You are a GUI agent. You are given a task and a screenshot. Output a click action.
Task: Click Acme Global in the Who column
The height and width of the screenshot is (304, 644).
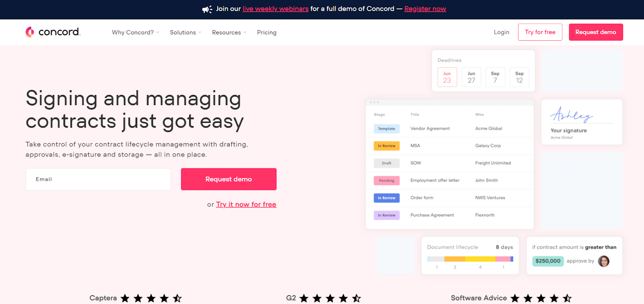click(489, 128)
